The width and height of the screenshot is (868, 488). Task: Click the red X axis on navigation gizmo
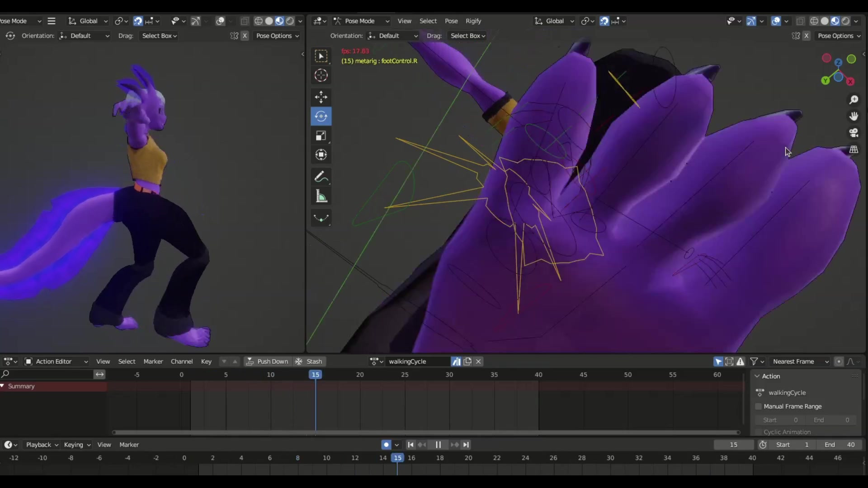tap(850, 82)
